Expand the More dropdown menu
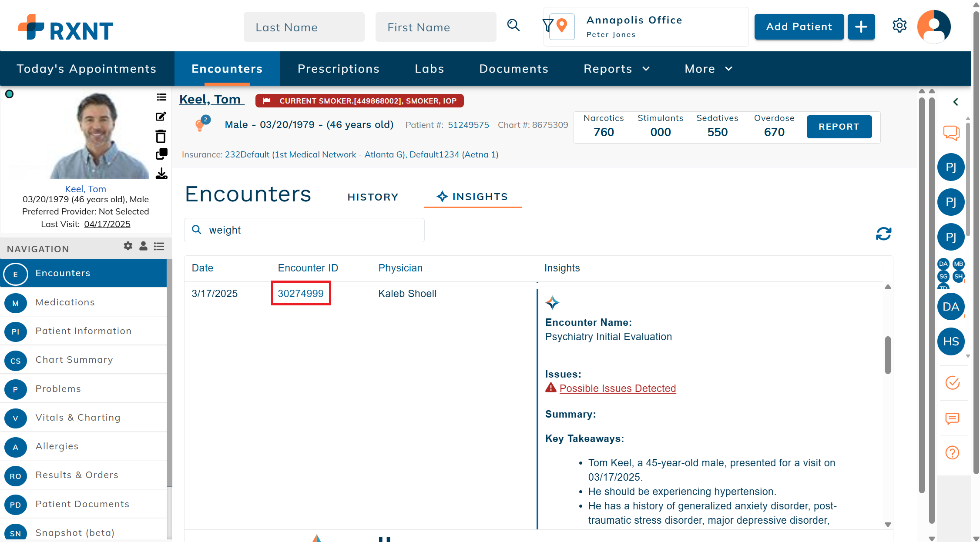The image size is (980, 542). [708, 69]
